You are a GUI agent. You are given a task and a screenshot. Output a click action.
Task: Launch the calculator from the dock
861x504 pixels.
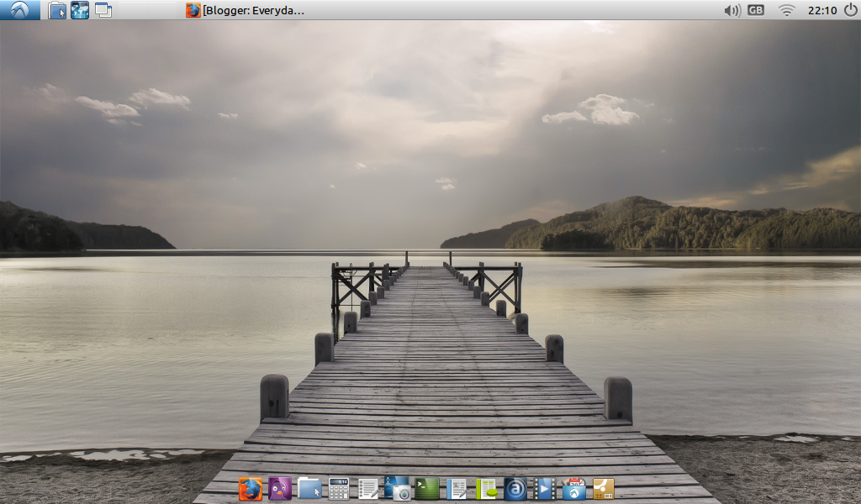338,488
